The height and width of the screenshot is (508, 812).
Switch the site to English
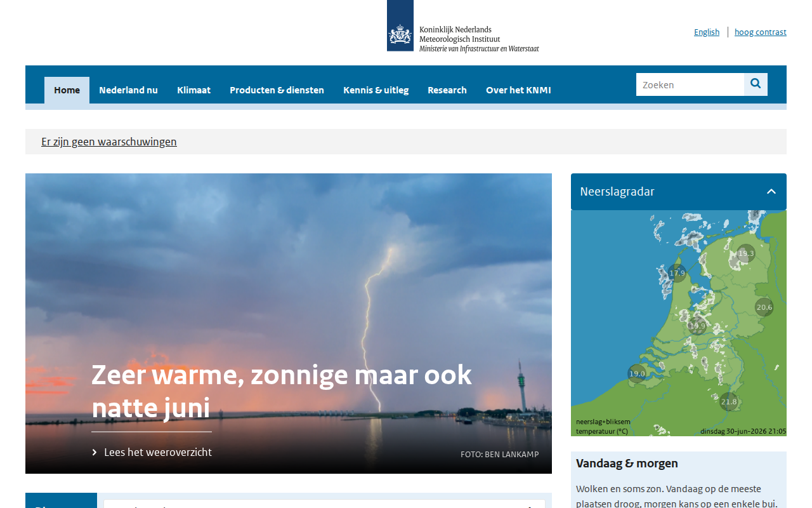(x=707, y=32)
